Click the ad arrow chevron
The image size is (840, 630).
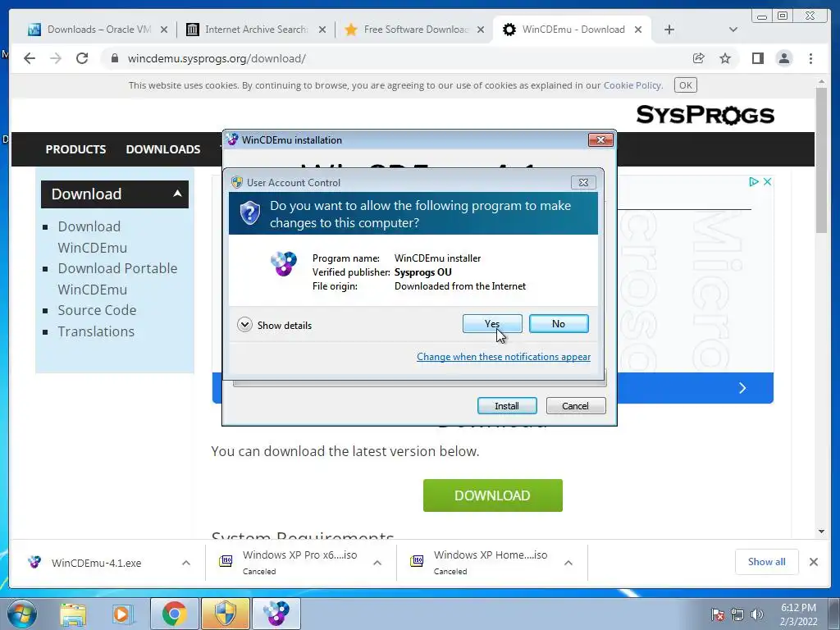[x=742, y=388]
